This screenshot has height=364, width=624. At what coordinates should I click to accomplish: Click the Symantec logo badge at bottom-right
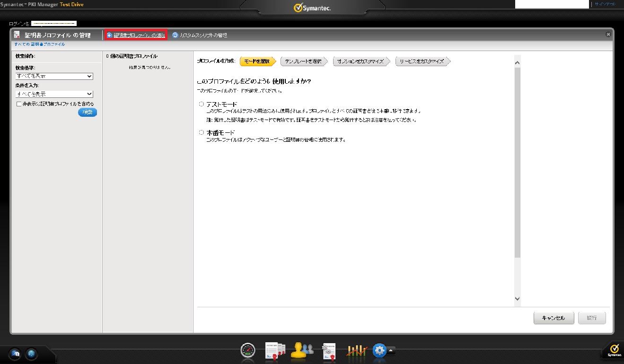(614, 350)
